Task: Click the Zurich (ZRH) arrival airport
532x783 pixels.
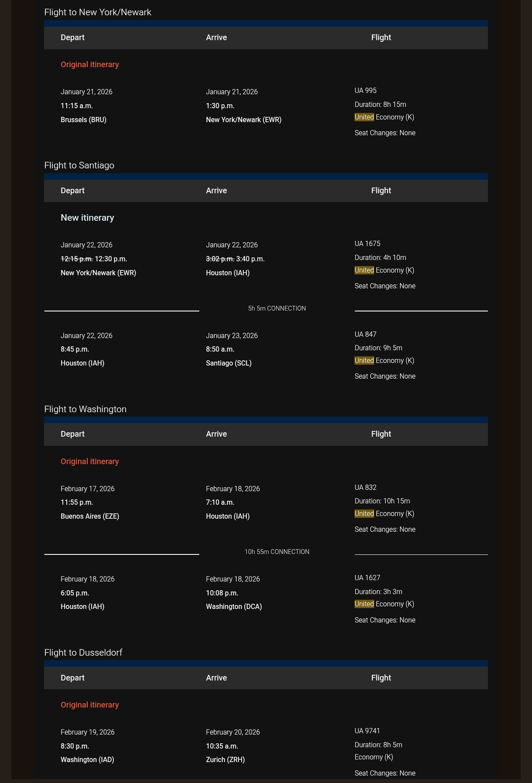Action: (x=225, y=760)
